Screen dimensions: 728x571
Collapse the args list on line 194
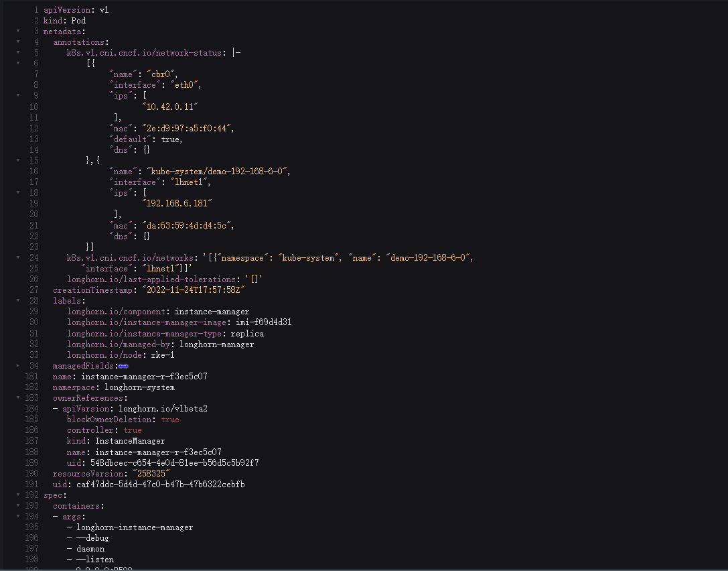(19, 516)
